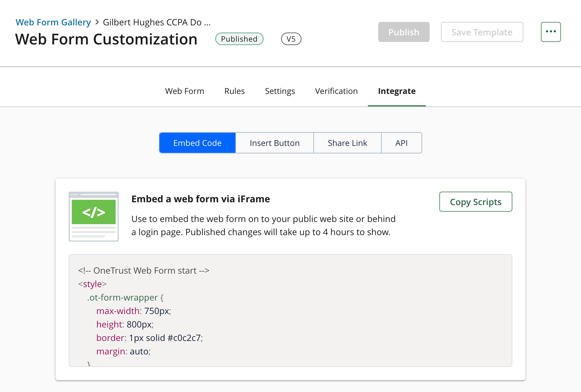The image size is (581, 392).
Task: Open the three-dot more options menu
Action: pyautogui.click(x=551, y=32)
